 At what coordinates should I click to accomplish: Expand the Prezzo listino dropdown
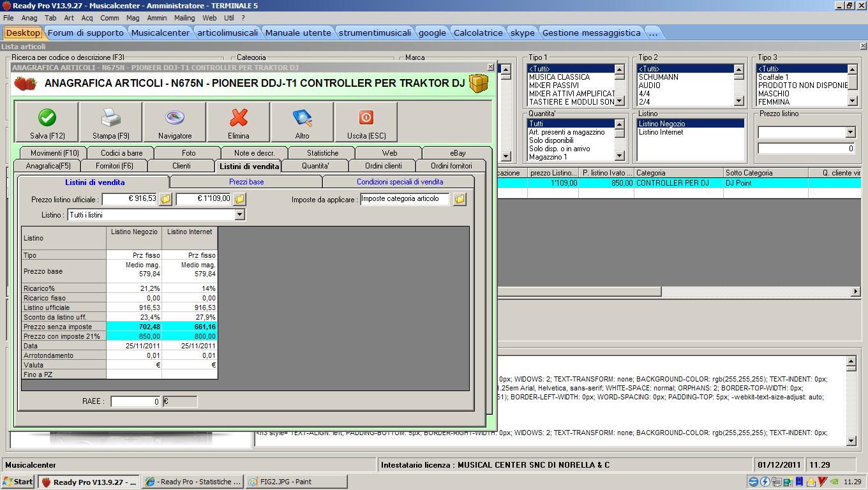click(x=849, y=132)
